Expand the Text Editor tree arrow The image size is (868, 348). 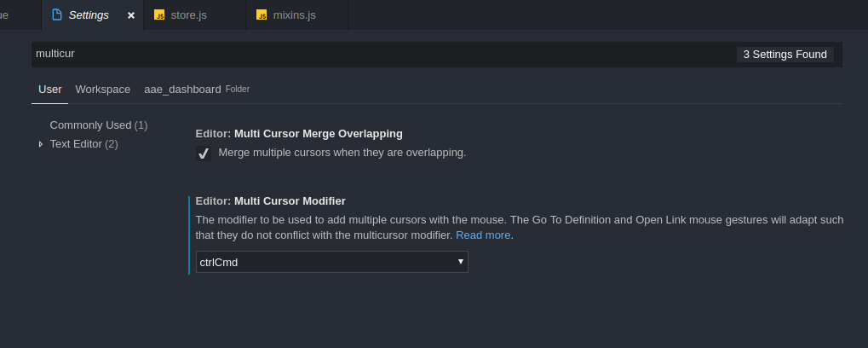pyautogui.click(x=40, y=144)
